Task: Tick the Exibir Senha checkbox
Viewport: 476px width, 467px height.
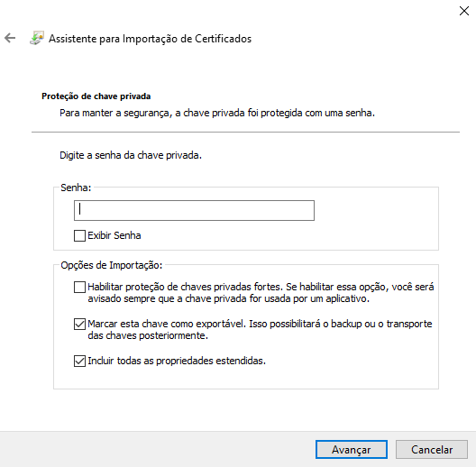Action: 79,235
